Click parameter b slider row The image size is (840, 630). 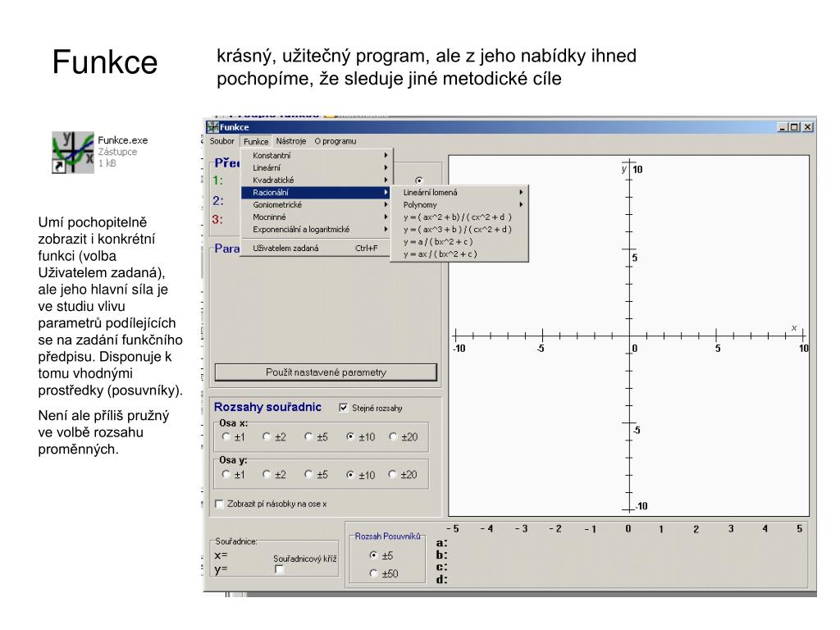pos(622,555)
